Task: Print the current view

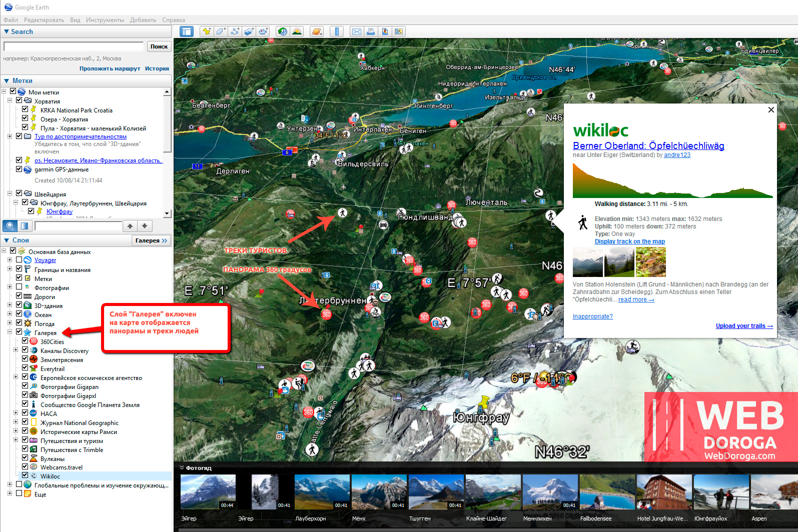Action: tap(371, 31)
